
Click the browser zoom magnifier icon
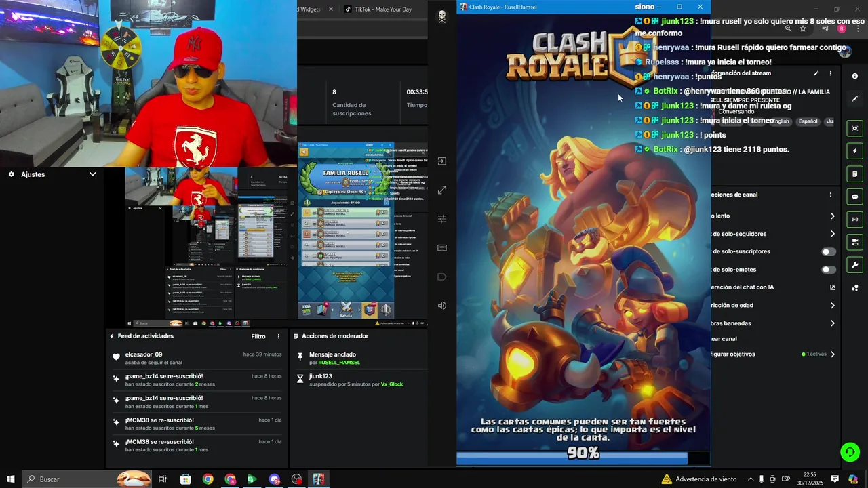788,28
